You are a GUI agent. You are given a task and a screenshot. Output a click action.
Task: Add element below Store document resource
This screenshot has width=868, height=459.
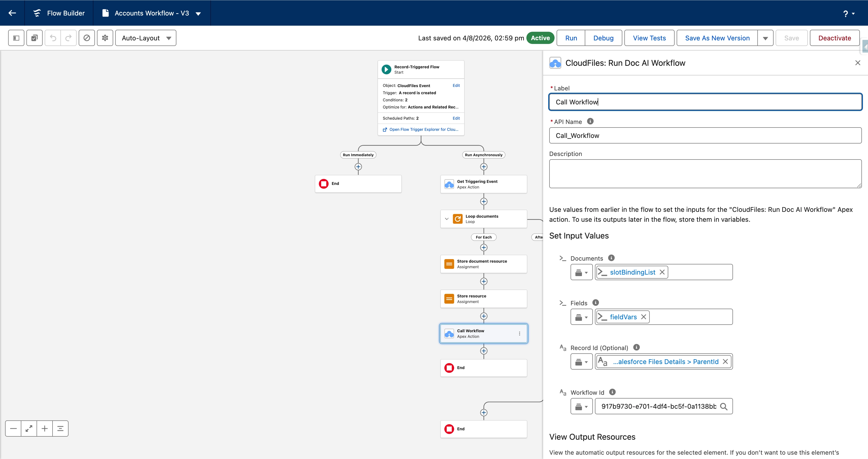(x=483, y=281)
